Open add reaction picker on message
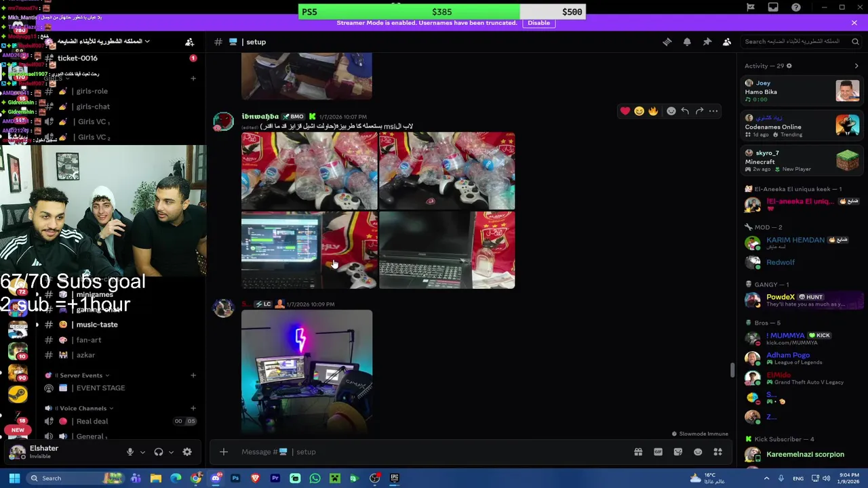This screenshot has height=488, width=868. (671, 111)
